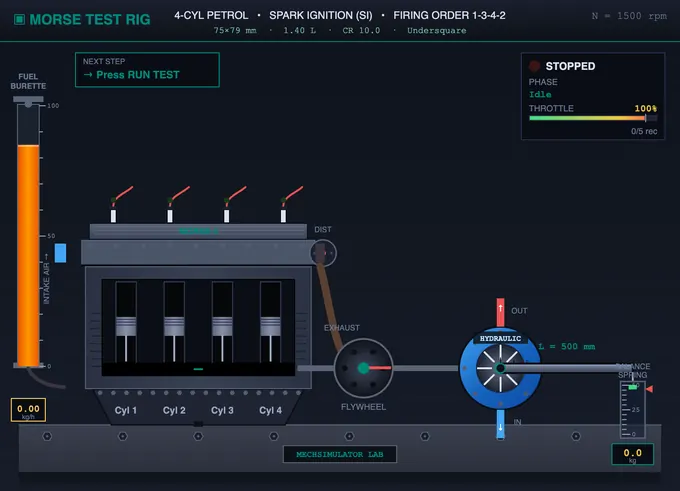The height and width of the screenshot is (491, 680).
Task: Click the Cyl 1 label
Action: point(126,410)
